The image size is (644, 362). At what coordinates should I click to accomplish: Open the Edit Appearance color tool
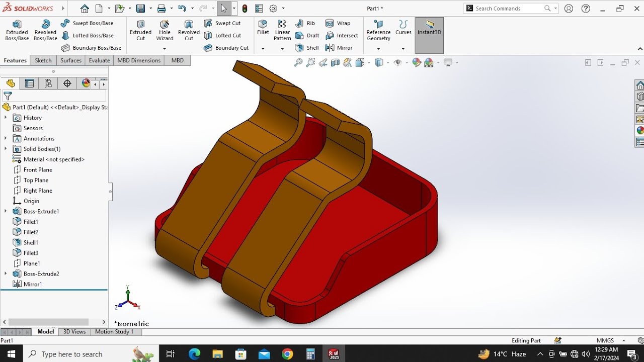click(417, 62)
